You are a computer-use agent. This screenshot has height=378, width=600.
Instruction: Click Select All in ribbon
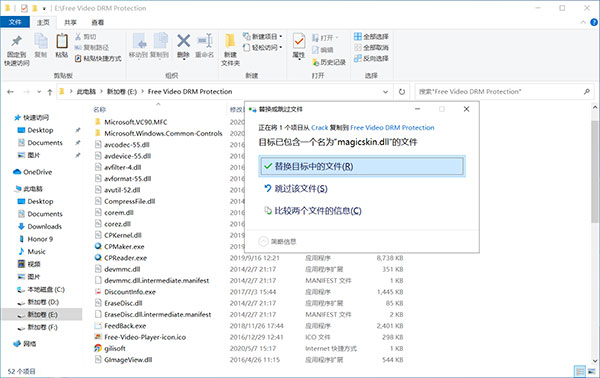371,37
